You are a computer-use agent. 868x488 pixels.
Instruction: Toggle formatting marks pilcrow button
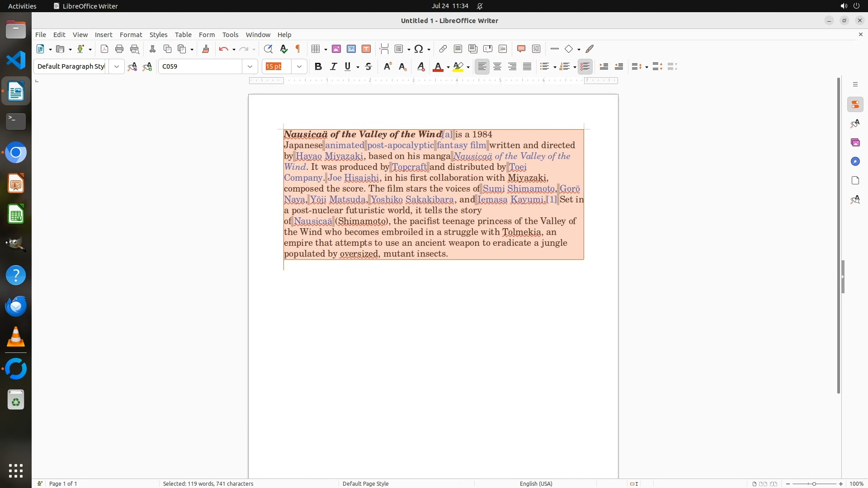[x=298, y=49]
